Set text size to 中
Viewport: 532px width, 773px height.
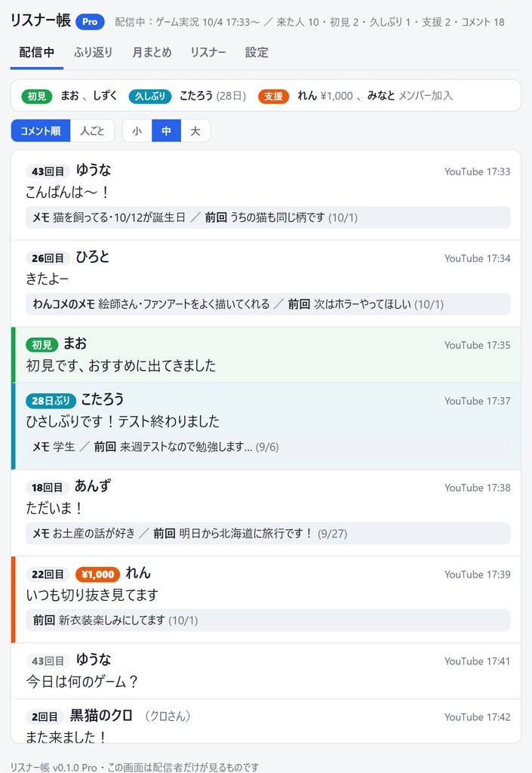(x=167, y=131)
